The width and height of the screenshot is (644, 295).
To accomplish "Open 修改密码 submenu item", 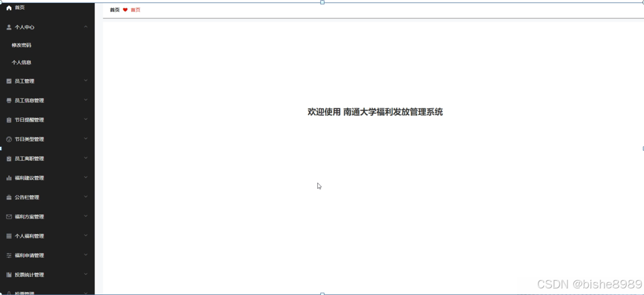I will pos(21,45).
